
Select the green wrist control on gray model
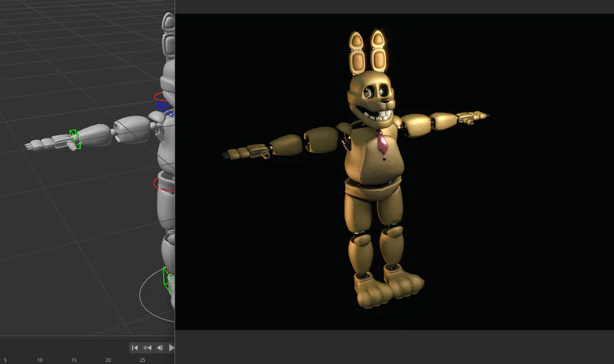point(75,139)
